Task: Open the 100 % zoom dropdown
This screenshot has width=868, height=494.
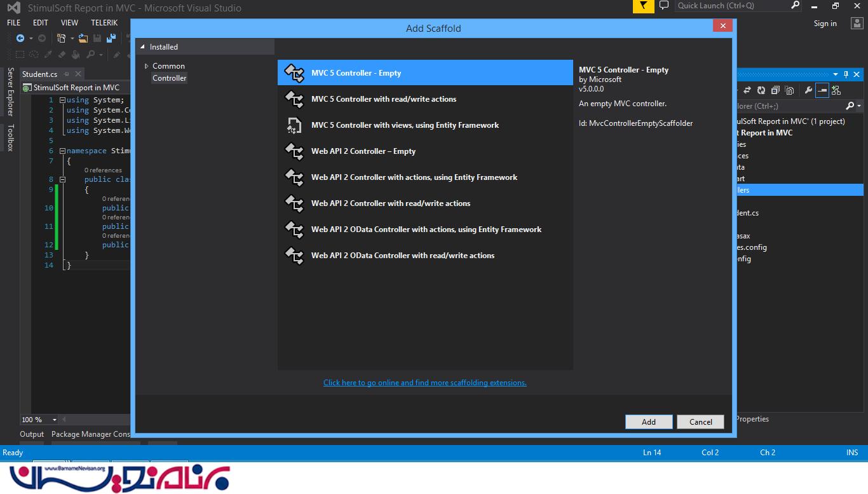Action: [x=54, y=420]
